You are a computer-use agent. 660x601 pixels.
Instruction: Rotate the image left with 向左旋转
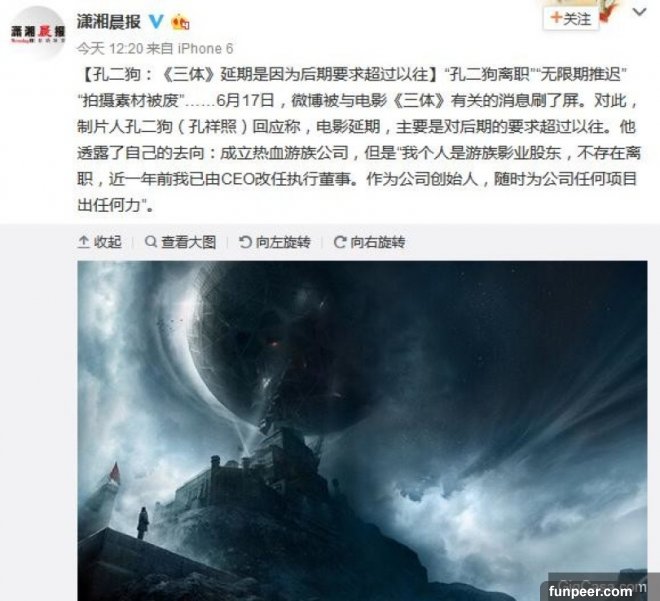pyautogui.click(x=274, y=242)
